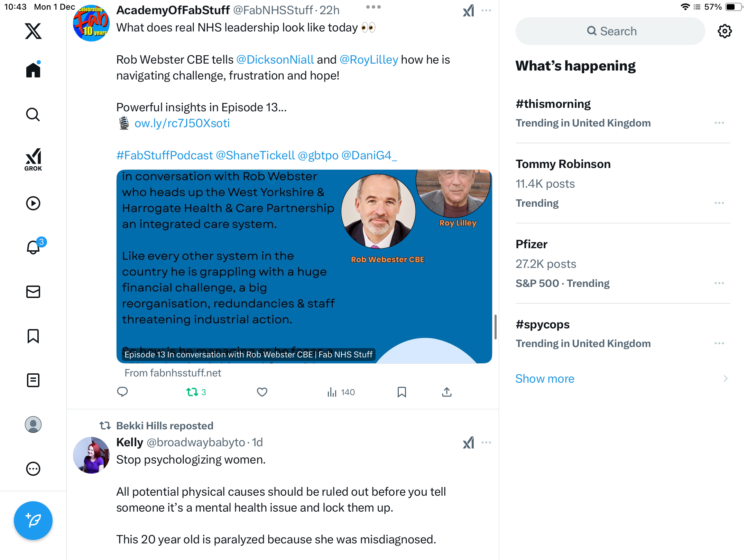Open Grok explain on Kelly's post

coord(469,442)
